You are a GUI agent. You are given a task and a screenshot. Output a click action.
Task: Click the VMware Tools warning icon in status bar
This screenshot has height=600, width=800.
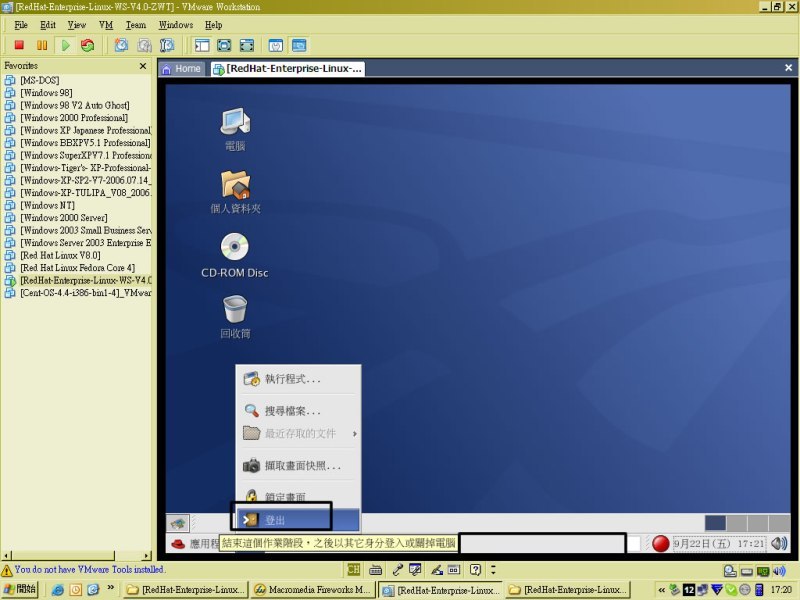pos(7,570)
